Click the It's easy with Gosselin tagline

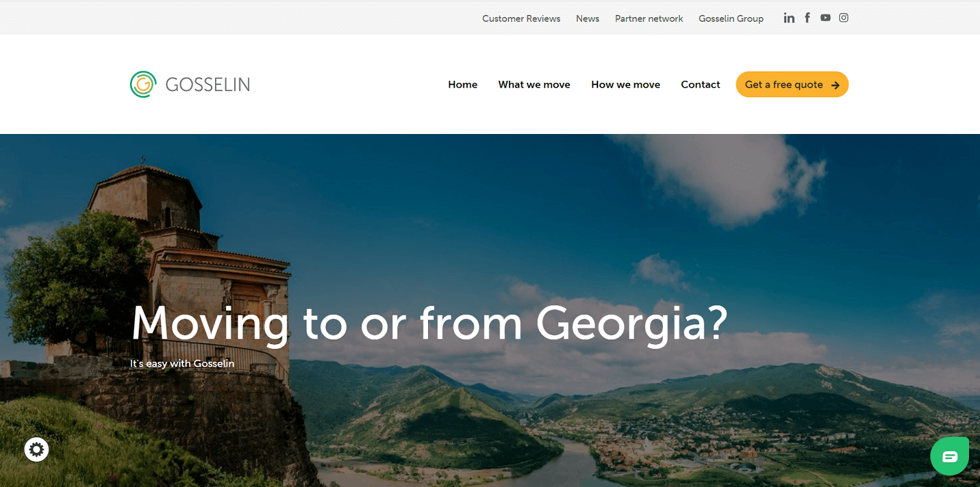tap(182, 363)
